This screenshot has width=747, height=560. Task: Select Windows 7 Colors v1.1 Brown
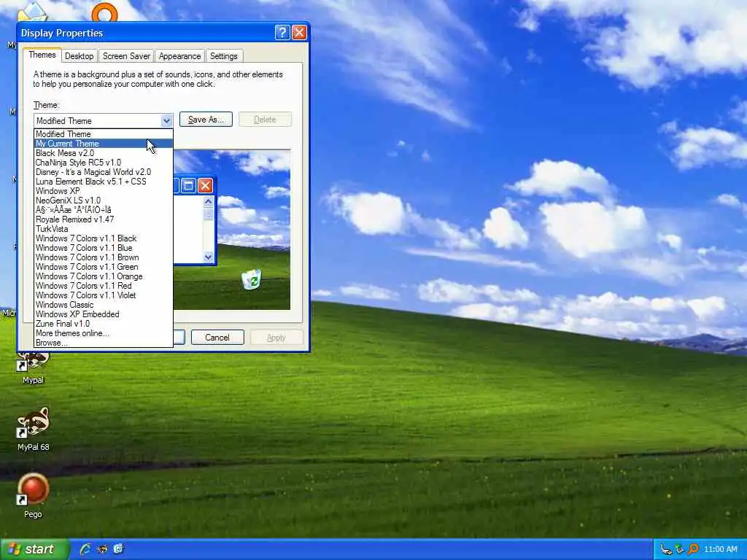[x=104, y=257]
